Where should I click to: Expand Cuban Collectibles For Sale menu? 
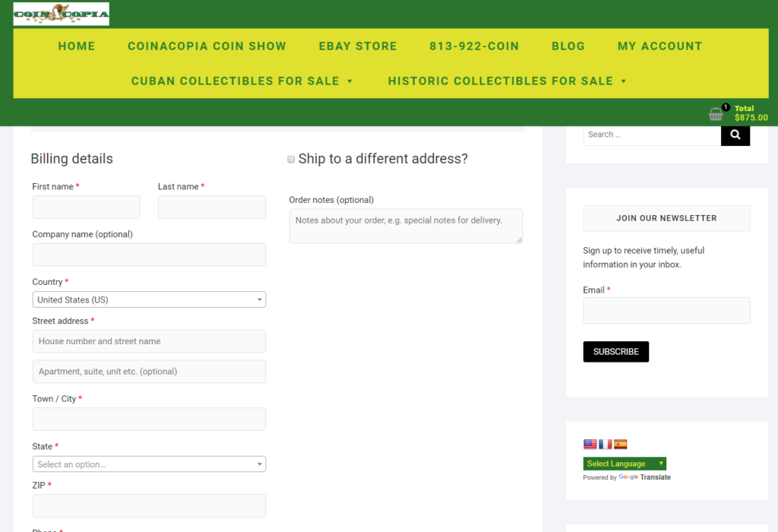point(242,81)
